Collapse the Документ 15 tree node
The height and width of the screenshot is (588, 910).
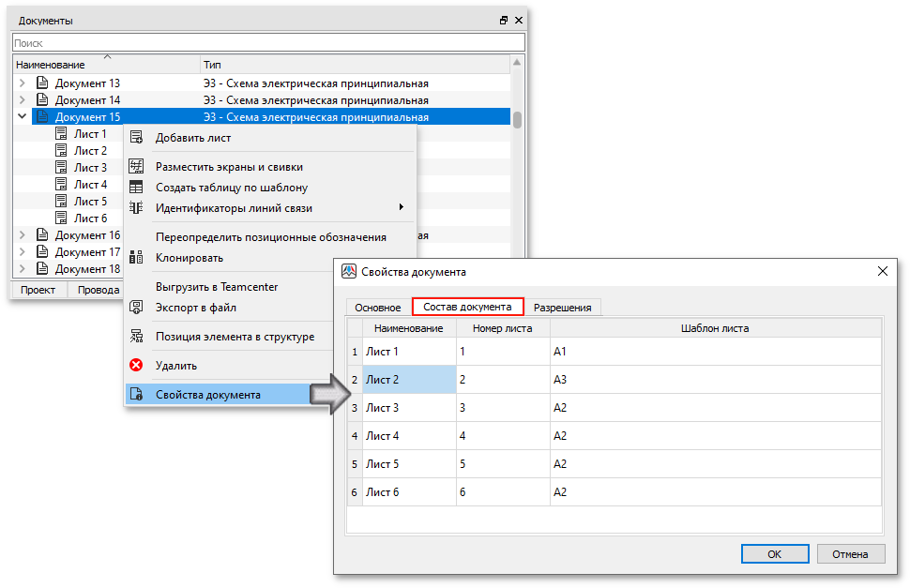[x=23, y=117]
